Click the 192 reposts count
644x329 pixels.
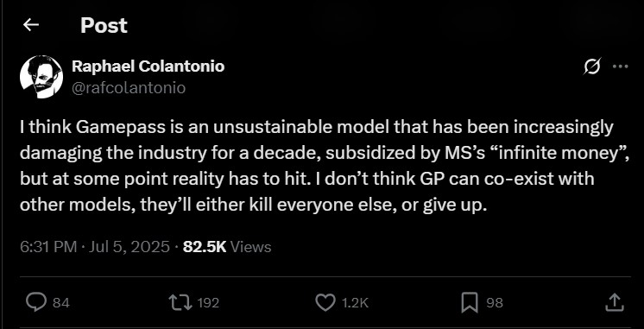[x=208, y=303]
